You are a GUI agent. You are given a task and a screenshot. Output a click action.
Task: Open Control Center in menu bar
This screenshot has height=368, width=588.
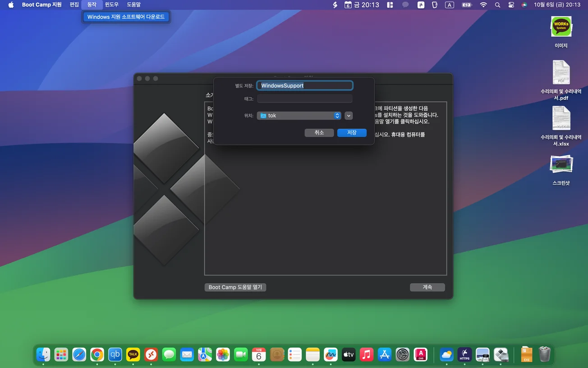pyautogui.click(x=511, y=5)
